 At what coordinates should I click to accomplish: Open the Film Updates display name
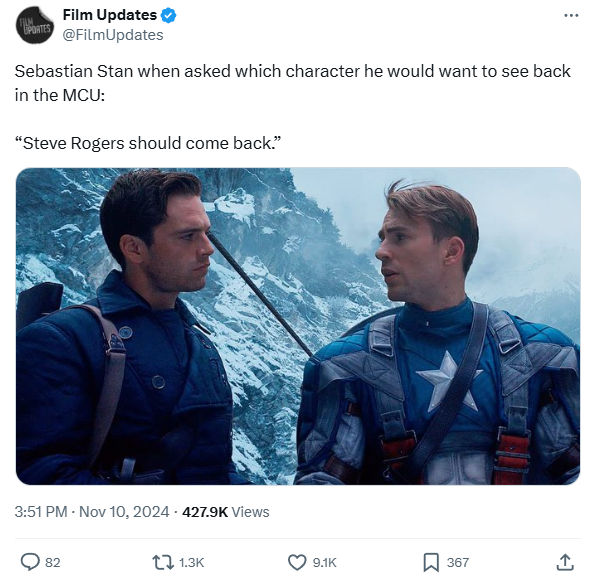110,15
